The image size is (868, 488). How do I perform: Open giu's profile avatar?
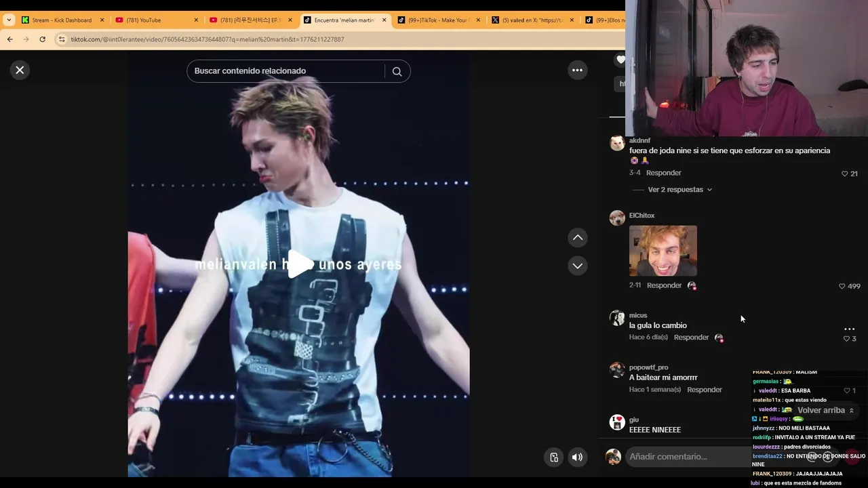tap(617, 422)
